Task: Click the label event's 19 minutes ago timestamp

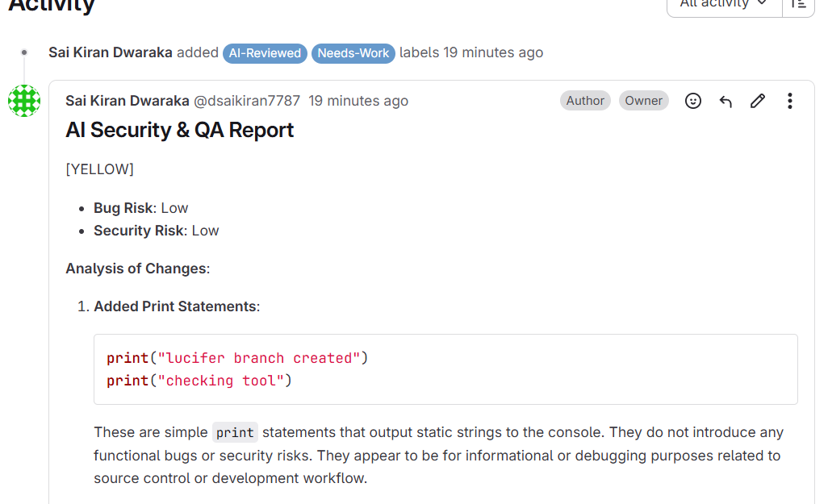Action: coord(493,52)
